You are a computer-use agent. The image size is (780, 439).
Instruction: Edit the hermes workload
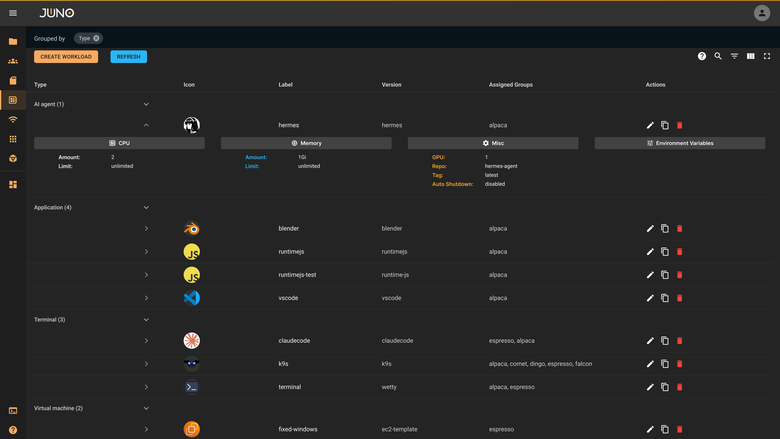click(x=650, y=125)
